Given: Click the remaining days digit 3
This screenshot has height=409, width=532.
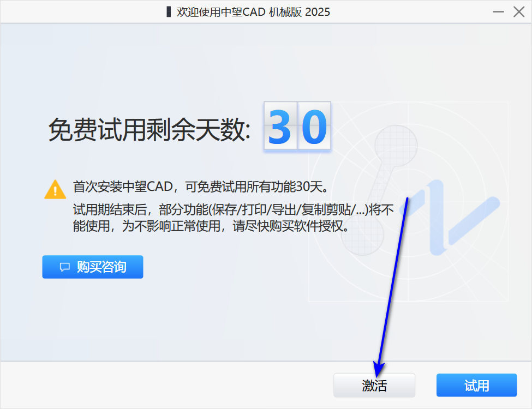Looking at the screenshot, I should point(280,126).
